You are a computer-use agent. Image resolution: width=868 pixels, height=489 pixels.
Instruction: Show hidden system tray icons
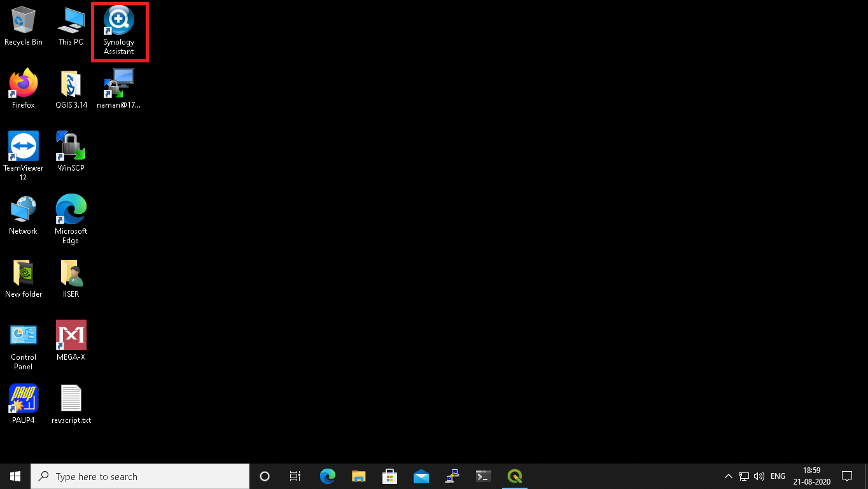click(x=729, y=476)
